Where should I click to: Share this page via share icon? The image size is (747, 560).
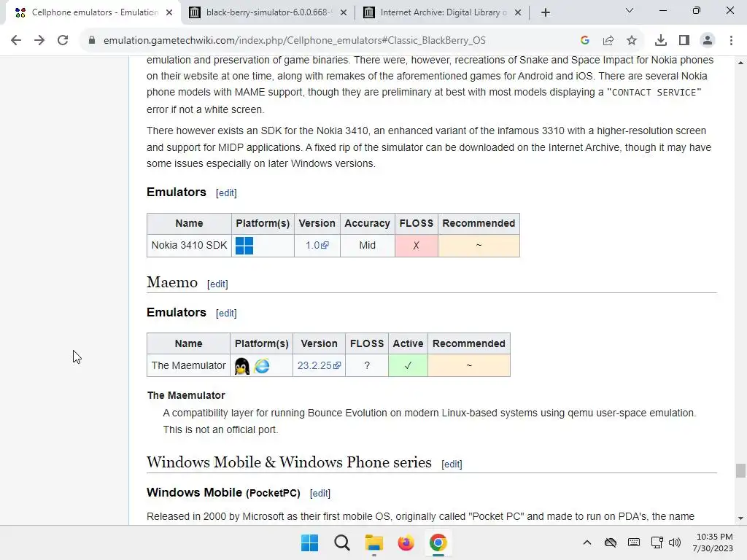tap(608, 41)
